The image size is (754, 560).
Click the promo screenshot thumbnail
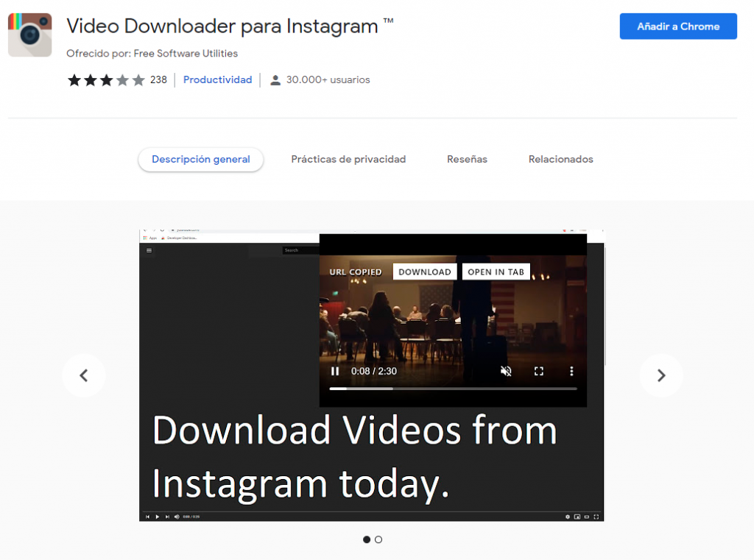point(371,375)
